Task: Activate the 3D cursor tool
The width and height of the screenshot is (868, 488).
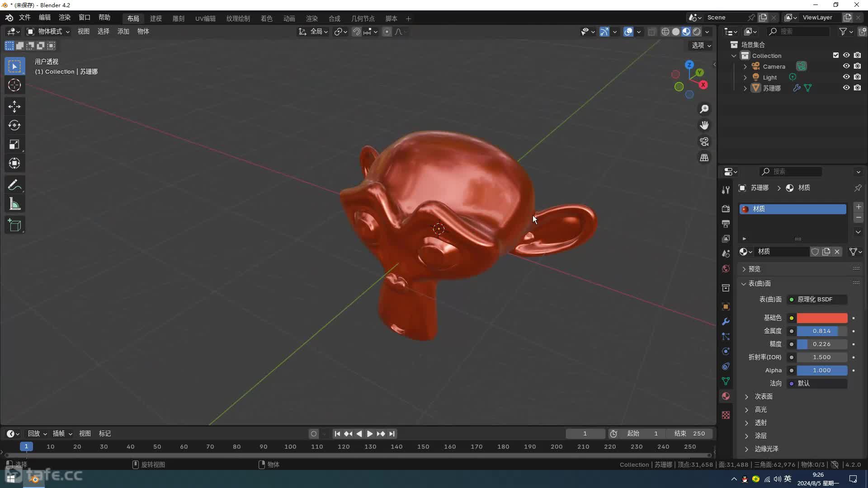Action: coord(14,85)
